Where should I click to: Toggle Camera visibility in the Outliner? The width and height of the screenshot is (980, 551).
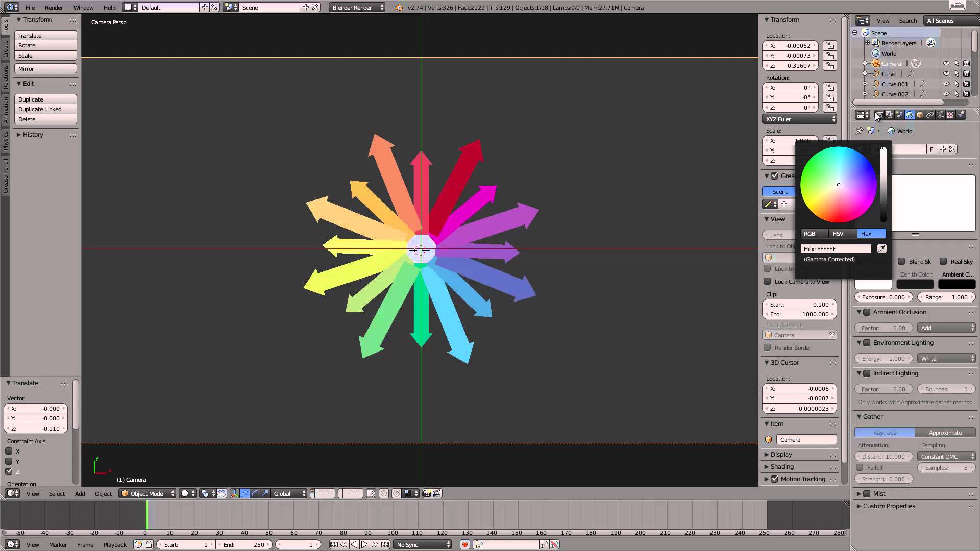pos(947,63)
